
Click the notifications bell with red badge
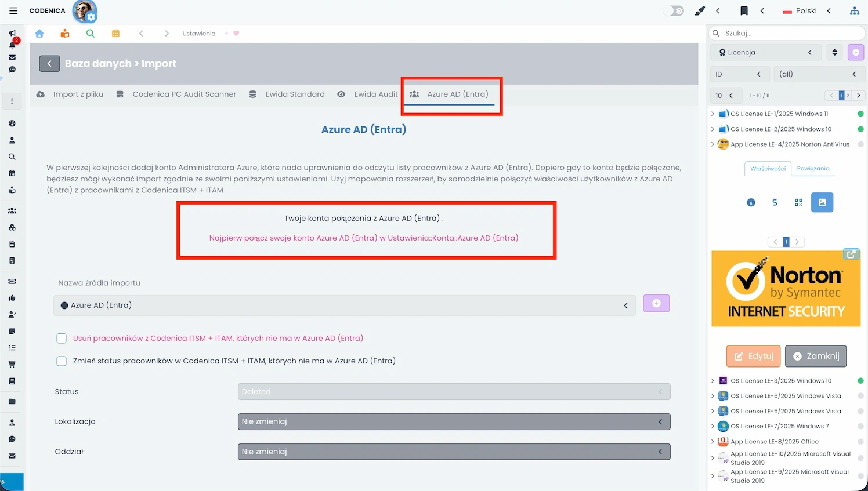12,45
